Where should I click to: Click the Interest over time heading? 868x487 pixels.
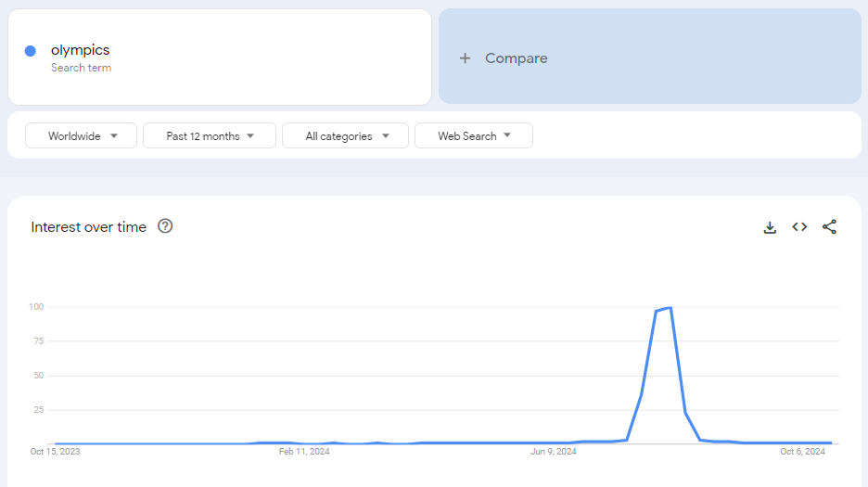point(89,227)
